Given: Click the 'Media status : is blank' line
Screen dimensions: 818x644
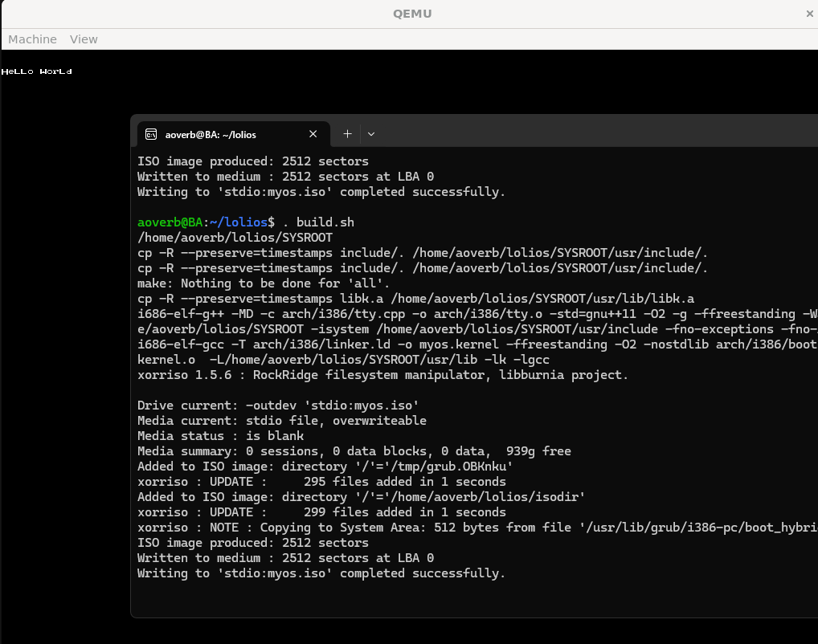Looking at the screenshot, I should [220, 436].
